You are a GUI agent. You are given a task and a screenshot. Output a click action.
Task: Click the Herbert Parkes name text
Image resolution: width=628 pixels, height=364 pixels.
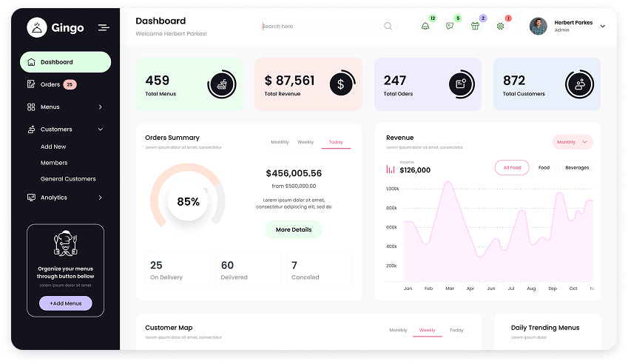coord(573,23)
